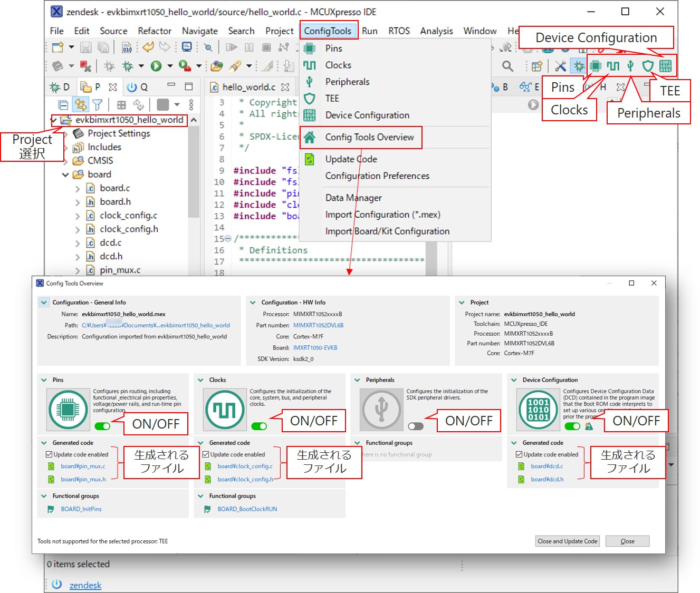Click the open folder toolbar icon

point(217,66)
